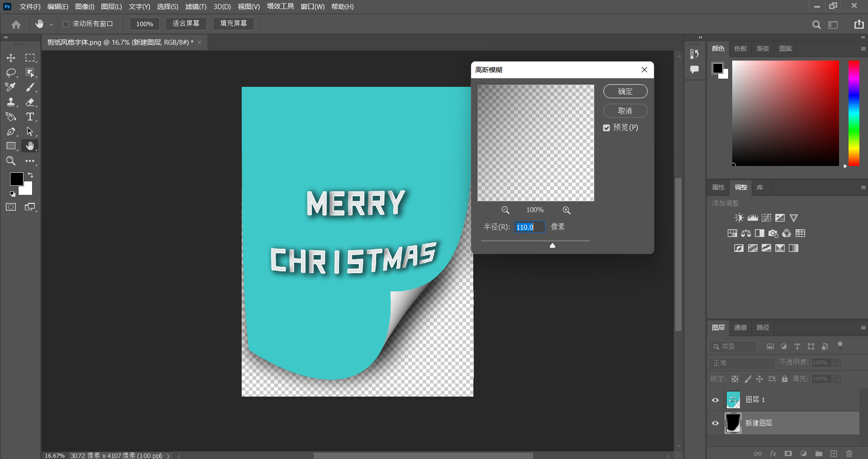Toggle lock position in Layers panel
Image resolution: width=868 pixels, height=459 pixels.
click(x=760, y=379)
